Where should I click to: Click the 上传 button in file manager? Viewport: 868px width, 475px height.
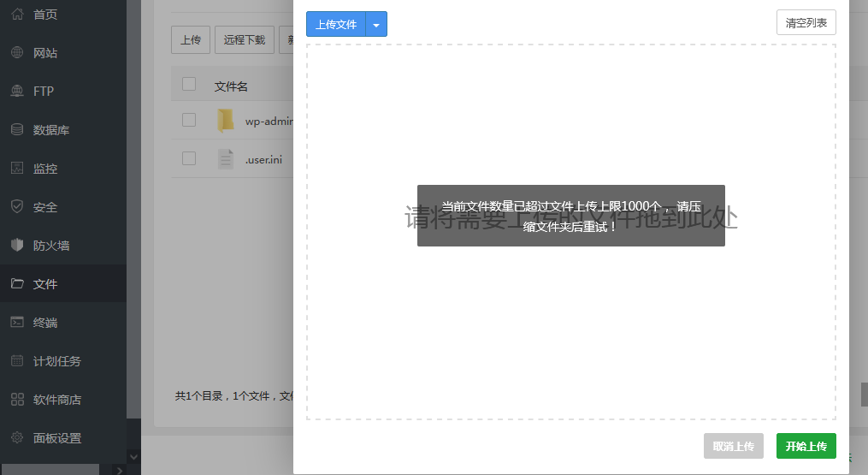191,40
